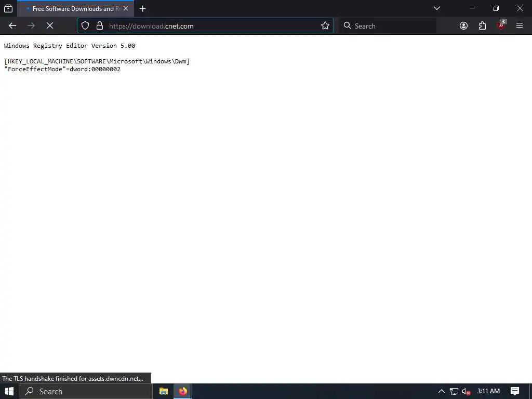Open the 3:11 AM clock
Screen dimensions: 532x399
tap(488, 391)
